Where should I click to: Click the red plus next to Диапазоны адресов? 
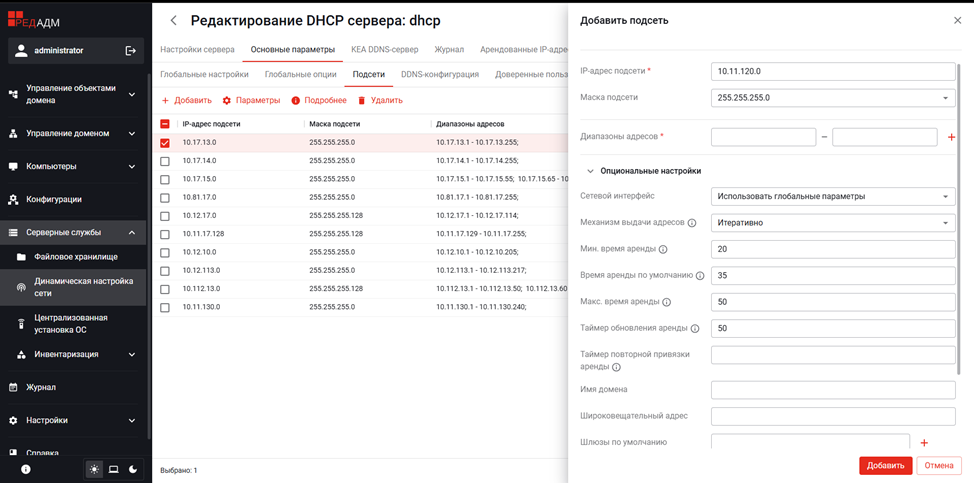point(950,137)
